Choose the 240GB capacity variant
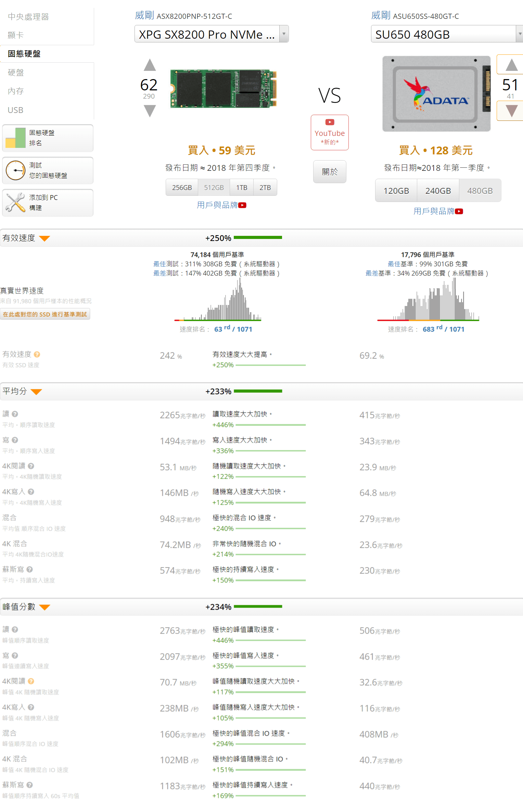The height and width of the screenshot is (812, 523). pos(438,191)
